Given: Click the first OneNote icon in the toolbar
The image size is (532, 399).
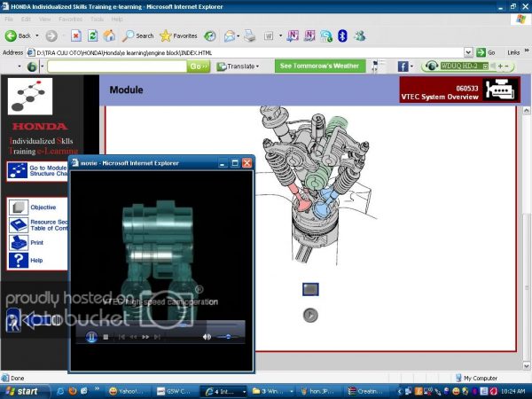Looking at the screenshot, I should tap(293, 35).
